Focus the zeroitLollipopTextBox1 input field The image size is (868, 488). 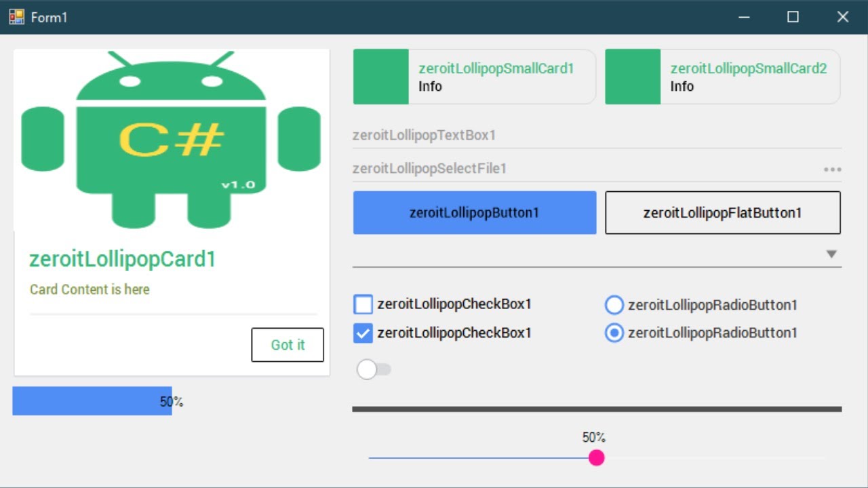(597, 136)
